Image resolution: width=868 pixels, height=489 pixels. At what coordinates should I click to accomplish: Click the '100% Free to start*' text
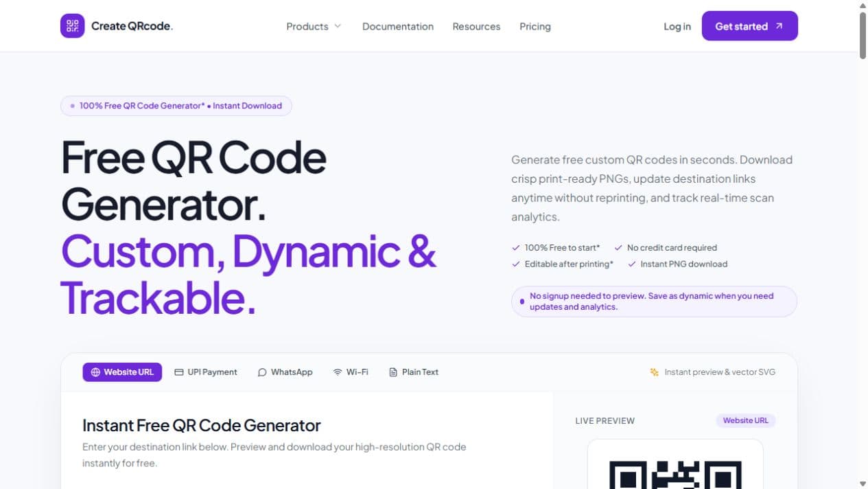click(562, 247)
